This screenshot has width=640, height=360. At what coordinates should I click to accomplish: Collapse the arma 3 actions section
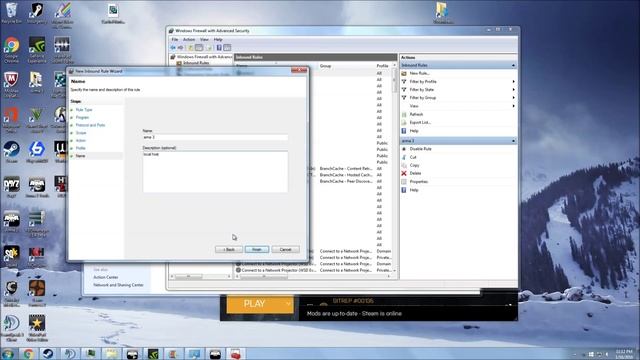[x=513, y=141]
